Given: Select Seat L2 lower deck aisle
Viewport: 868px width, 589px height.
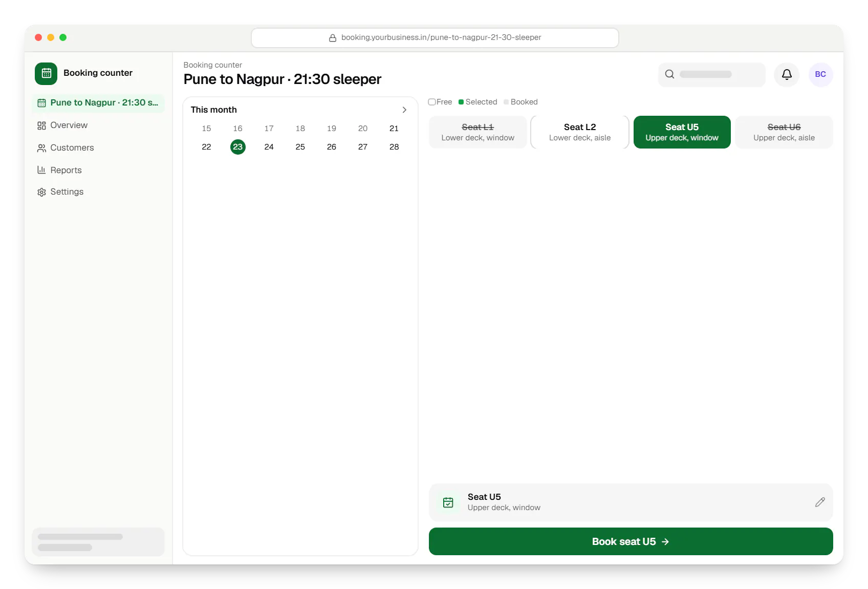Looking at the screenshot, I should 580,132.
